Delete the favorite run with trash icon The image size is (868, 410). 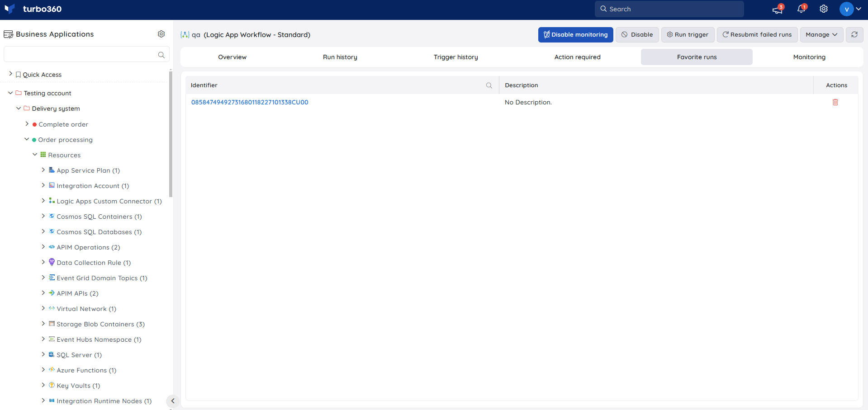coord(835,102)
